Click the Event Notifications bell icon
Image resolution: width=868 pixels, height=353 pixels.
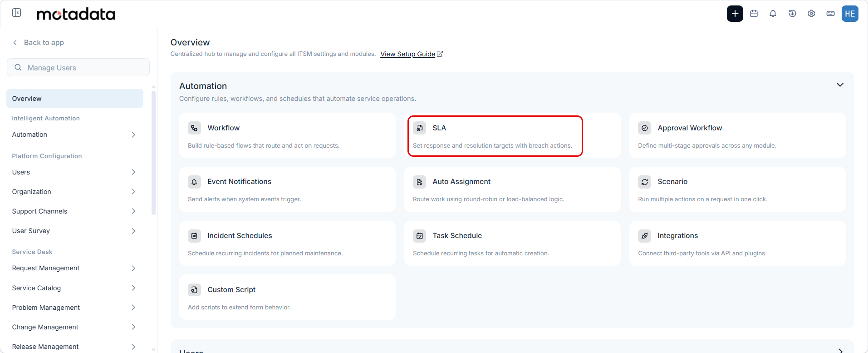click(x=194, y=182)
